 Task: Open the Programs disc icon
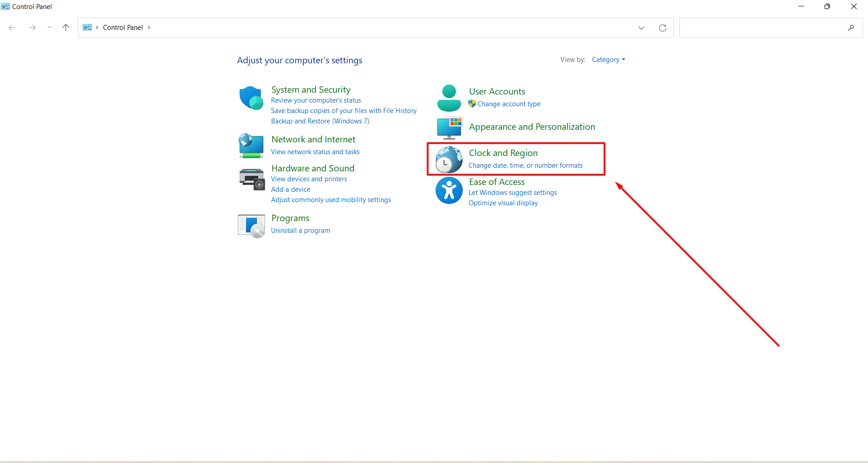(x=251, y=226)
